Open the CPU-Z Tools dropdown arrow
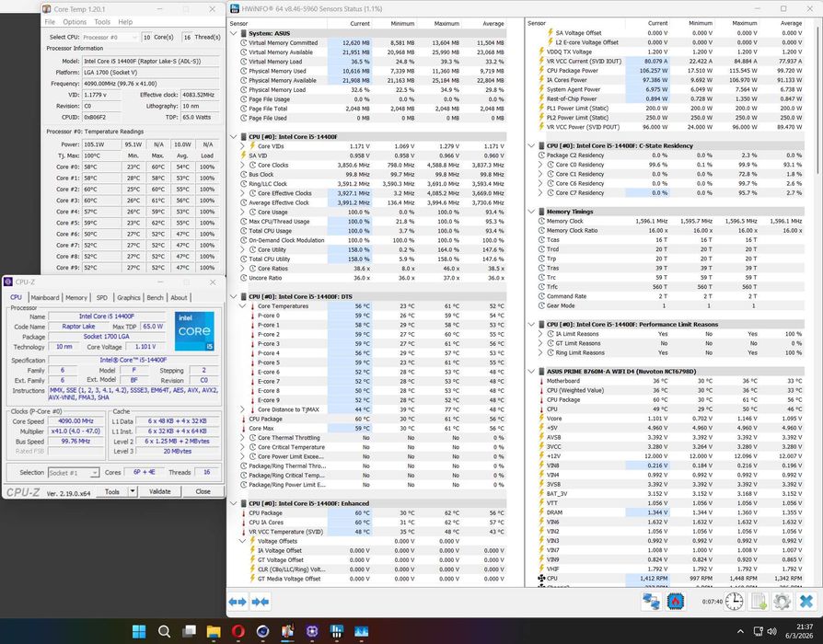This screenshot has width=823, height=644. pos(133,491)
